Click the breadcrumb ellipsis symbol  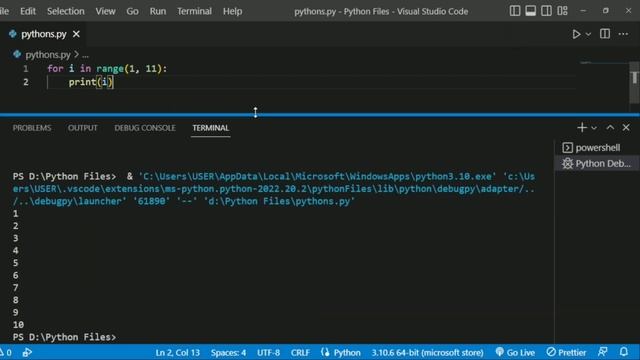tap(85, 55)
